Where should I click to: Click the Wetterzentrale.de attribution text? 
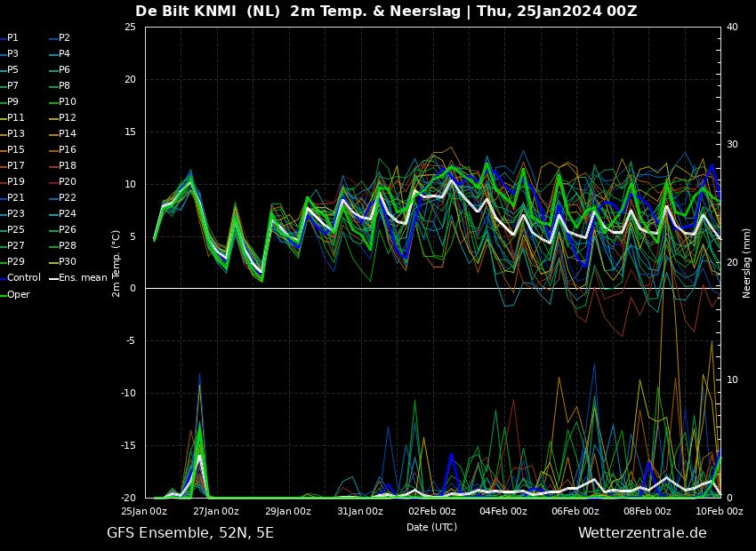[x=642, y=533]
